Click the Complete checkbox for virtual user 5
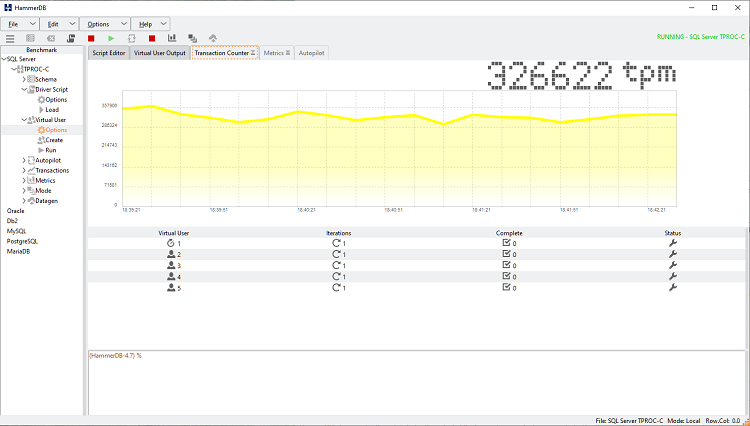 (x=506, y=287)
